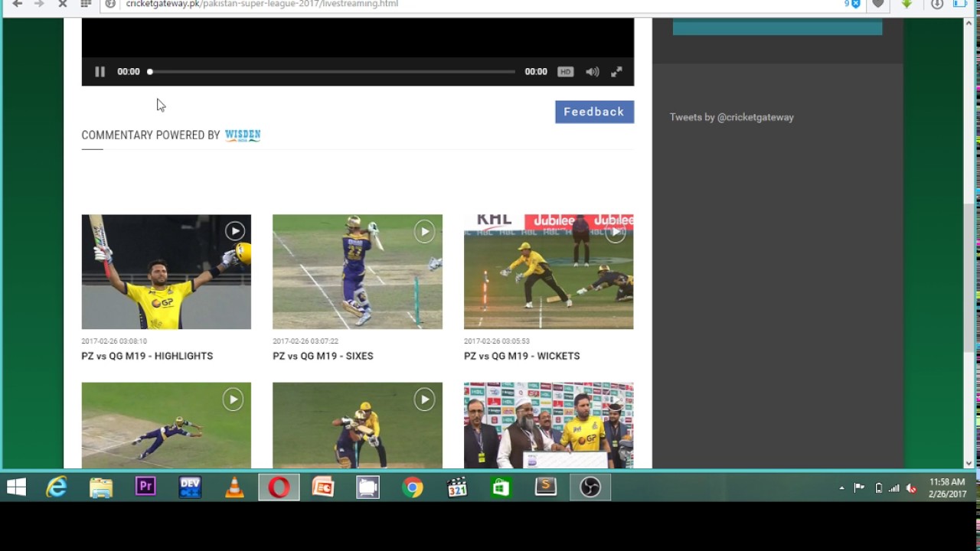
Task: Click the green download arrow extension
Action: (x=906, y=4)
